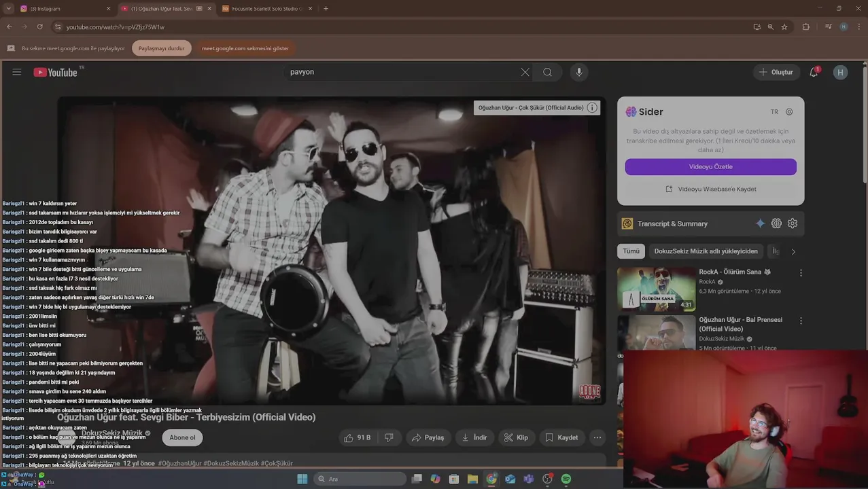
Task: Open the account avatar menu 'H' on YouTube
Action: pyautogui.click(x=840, y=72)
